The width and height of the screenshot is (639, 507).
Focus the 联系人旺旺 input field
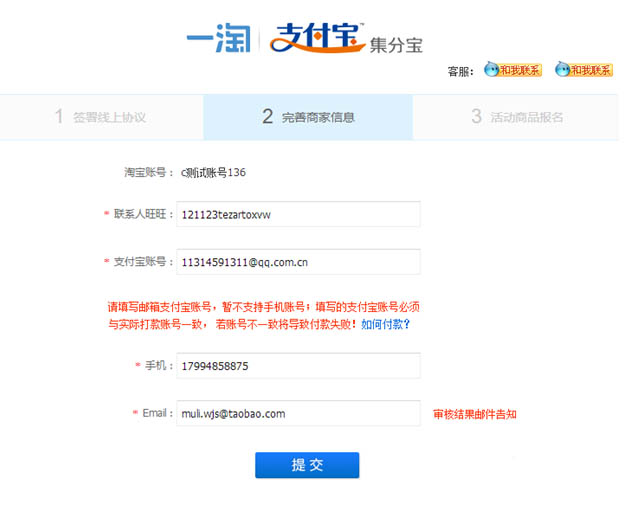click(298, 214)
